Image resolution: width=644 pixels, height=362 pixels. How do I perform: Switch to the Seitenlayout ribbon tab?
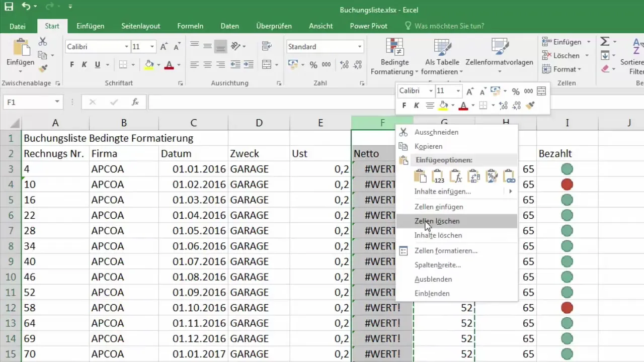click(141, 26)
